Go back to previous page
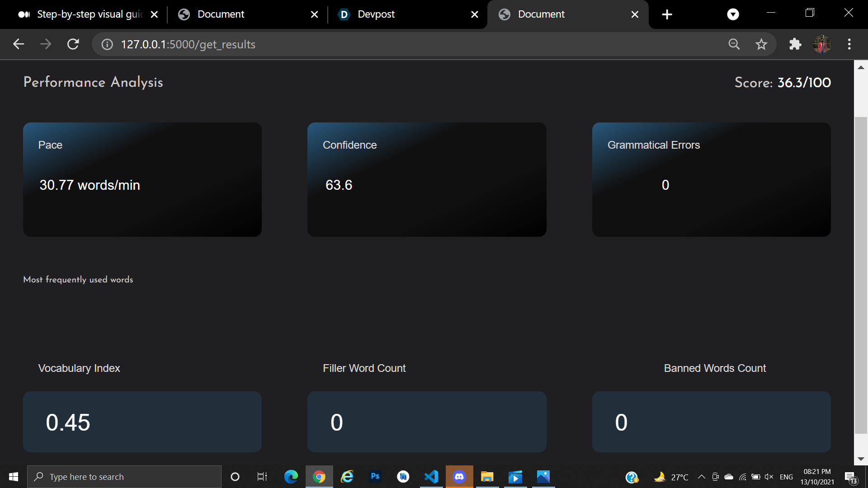The image size is (868, 488). click(19, 44)
